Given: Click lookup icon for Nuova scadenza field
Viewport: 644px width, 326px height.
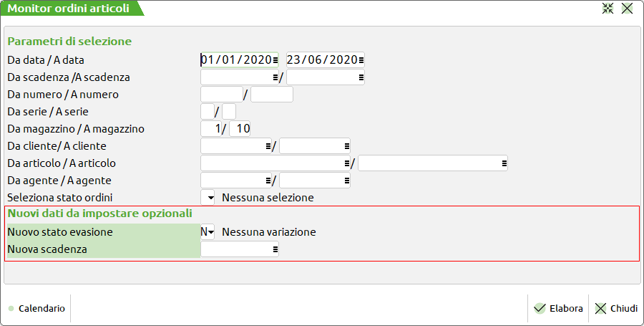Looking at the screenshot, I should pyautogui.click(x=275, y=249).
